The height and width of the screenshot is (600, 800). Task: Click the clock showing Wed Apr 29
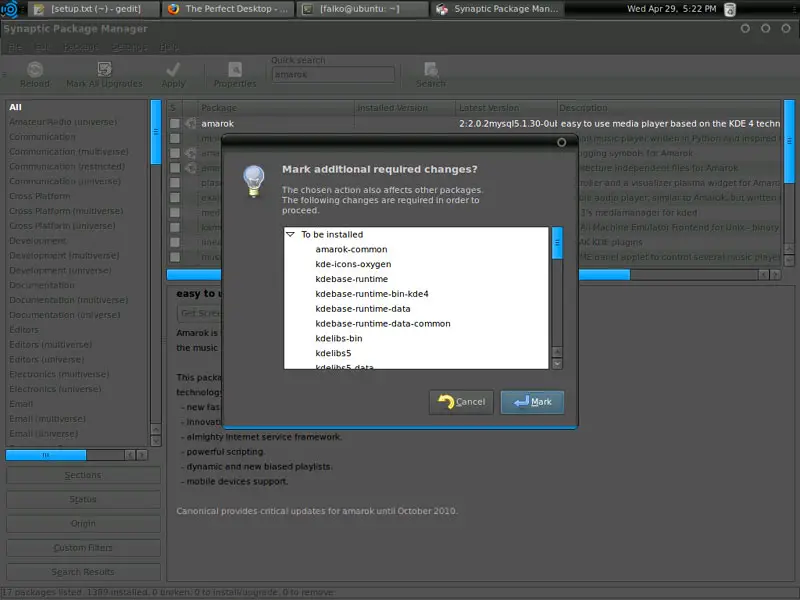point(671,9)
